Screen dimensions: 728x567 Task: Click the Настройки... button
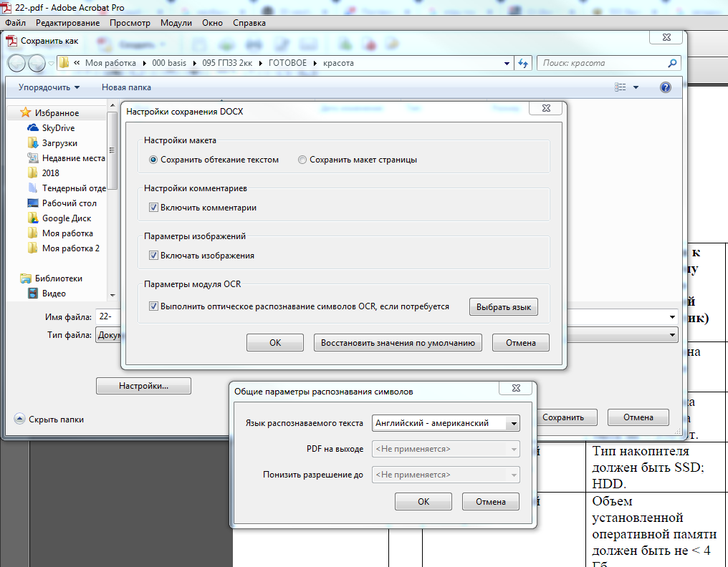click(143, 386)
